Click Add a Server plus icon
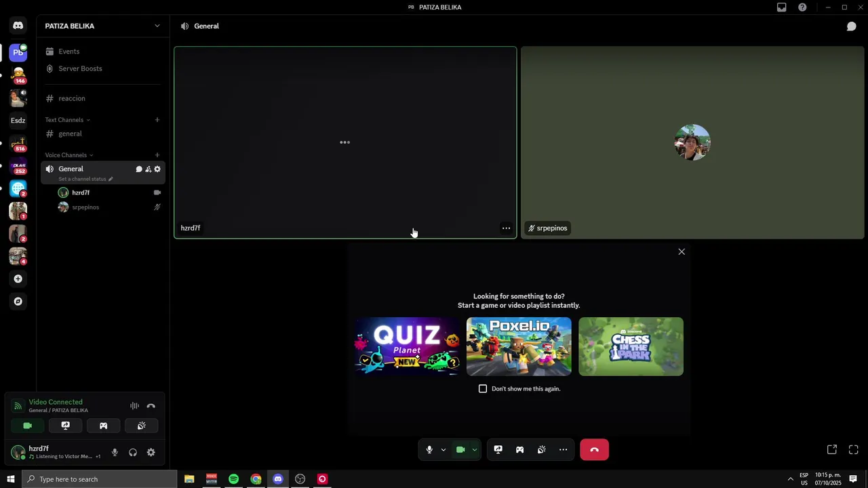 pyautogui.click(x=18, y=279)
